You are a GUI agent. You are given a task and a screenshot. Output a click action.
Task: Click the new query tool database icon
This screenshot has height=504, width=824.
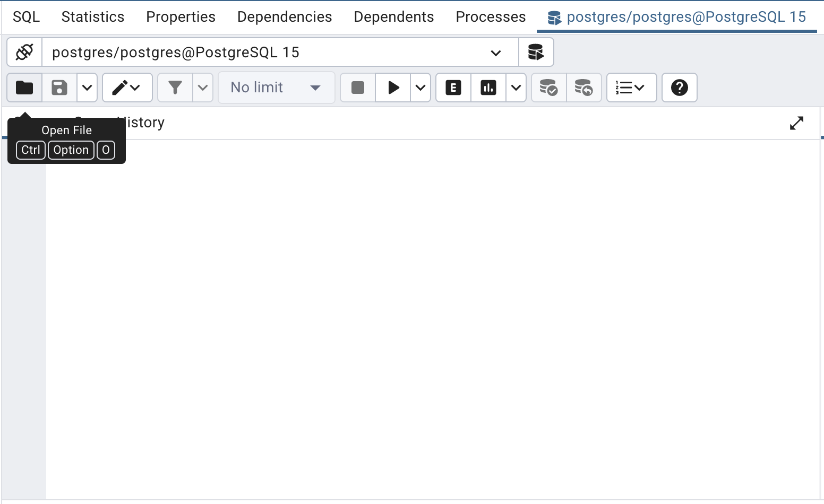[x=536, y=53]
